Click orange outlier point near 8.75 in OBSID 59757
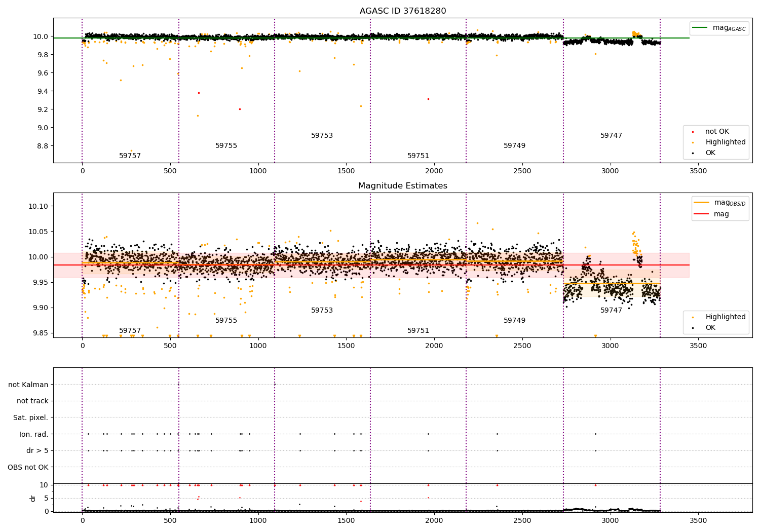 (131, 150)
